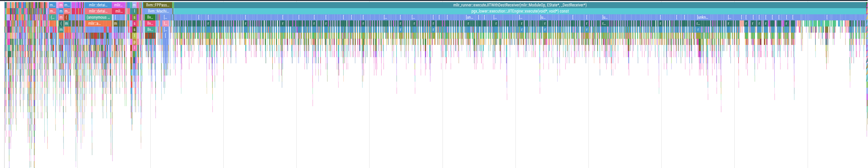Click the magenta mlir… frame in top row
Viewport: 868px width, 168px height.
118,5
